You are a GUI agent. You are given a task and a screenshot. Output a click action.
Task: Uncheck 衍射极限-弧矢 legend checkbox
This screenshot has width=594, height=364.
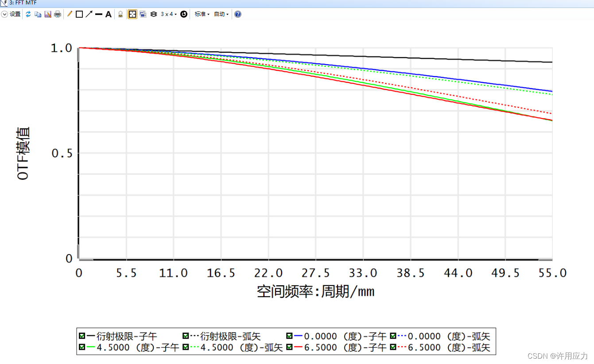[x=186, y=336]
